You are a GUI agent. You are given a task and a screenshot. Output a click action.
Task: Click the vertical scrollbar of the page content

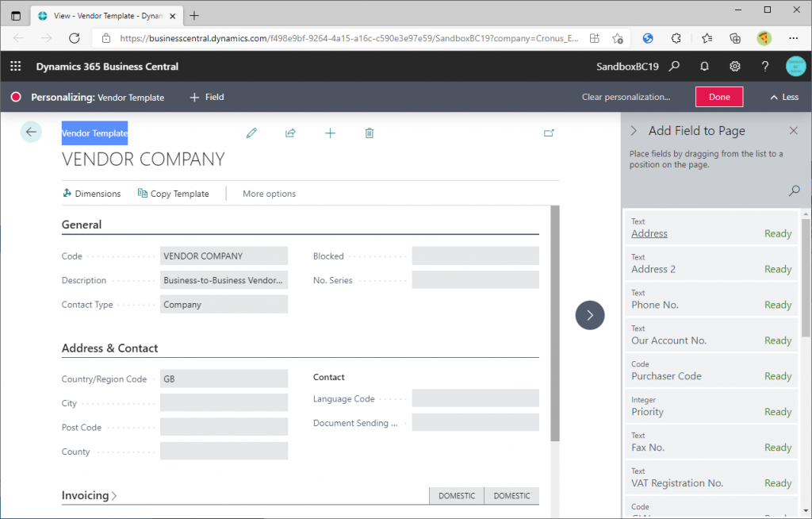[x=554, y=324]
